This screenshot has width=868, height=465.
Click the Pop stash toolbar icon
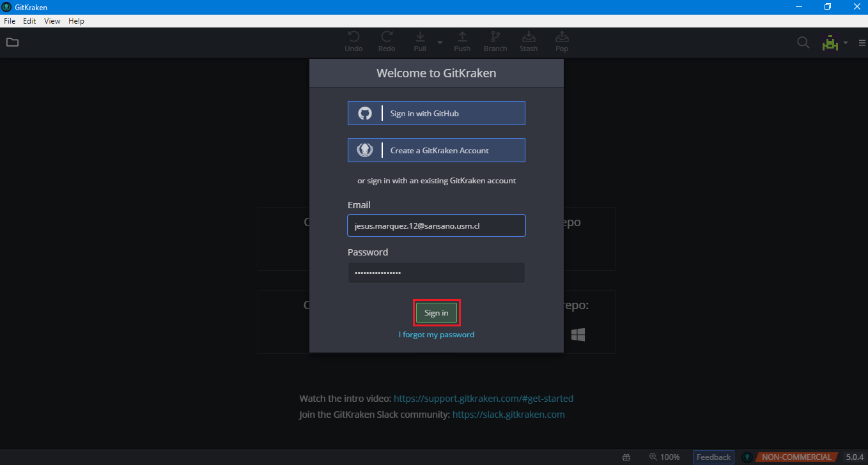point(562,42)
